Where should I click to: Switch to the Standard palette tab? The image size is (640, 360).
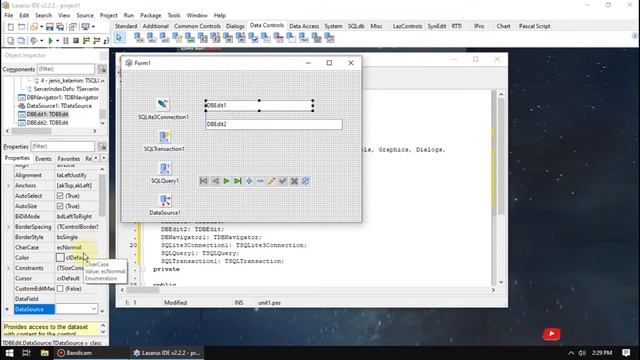[126, 26]
